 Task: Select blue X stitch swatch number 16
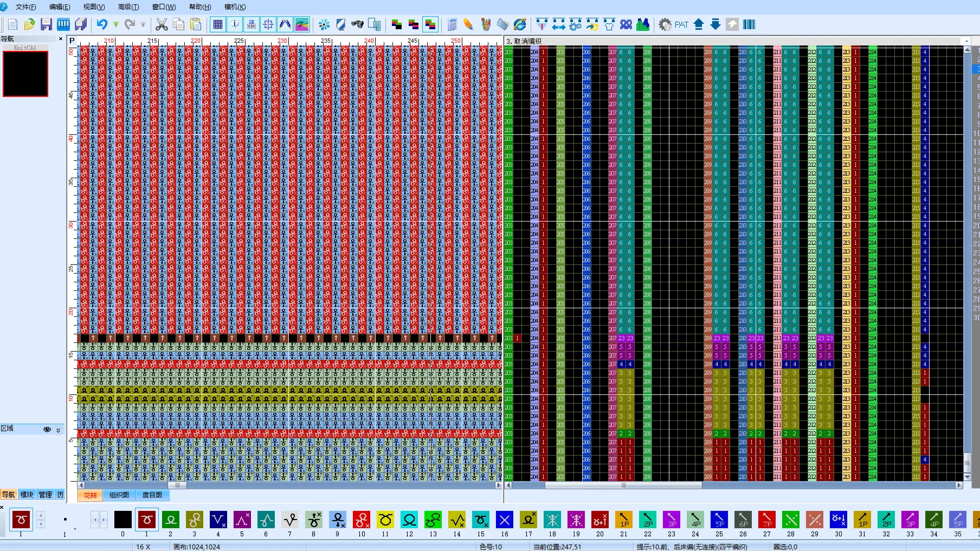click(x=504, y=520)
